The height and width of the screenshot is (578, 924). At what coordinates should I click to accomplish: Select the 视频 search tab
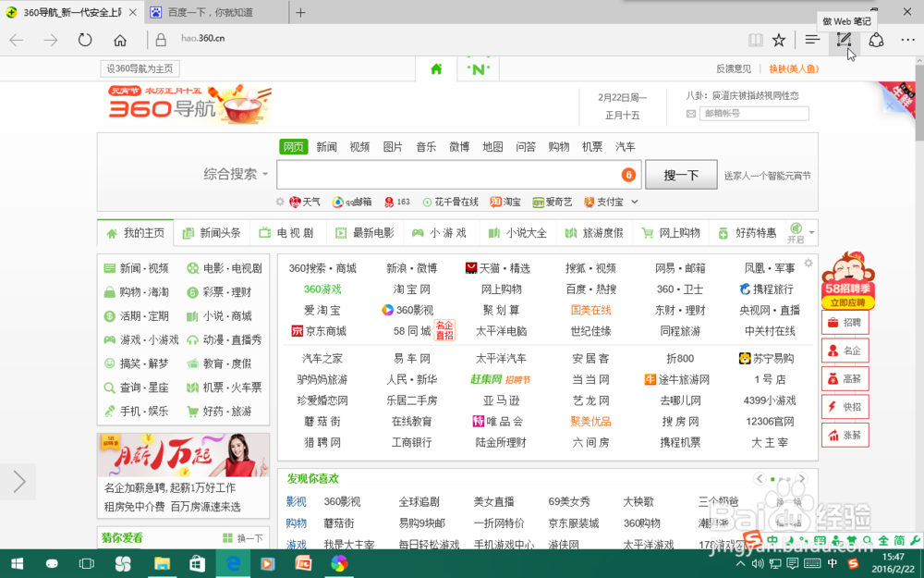[359, 147]
